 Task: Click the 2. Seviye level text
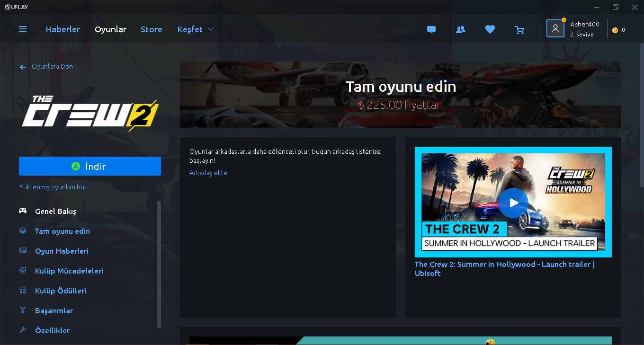(x=582, y=35)
